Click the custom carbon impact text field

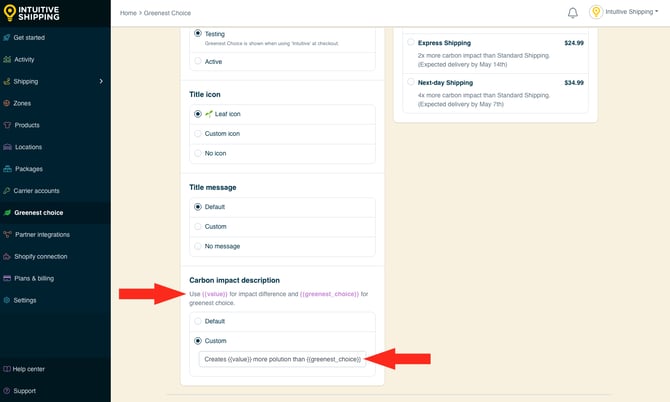(281, 359)
